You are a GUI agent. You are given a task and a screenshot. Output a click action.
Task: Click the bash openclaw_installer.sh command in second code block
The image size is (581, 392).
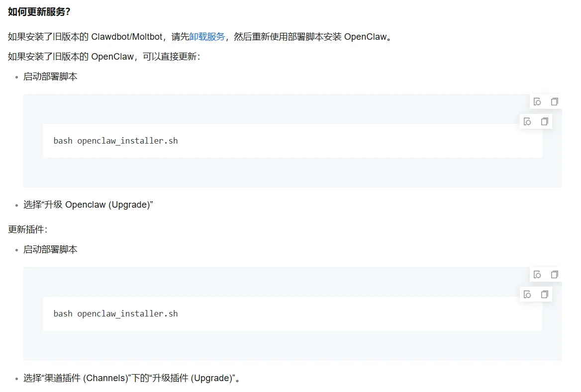point(115,314)
